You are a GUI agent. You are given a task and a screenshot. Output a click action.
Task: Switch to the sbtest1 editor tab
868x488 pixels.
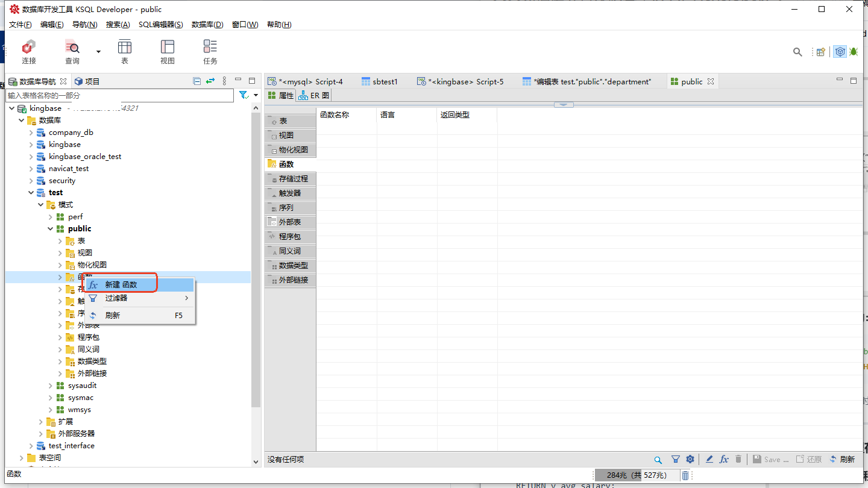[380, 81]
